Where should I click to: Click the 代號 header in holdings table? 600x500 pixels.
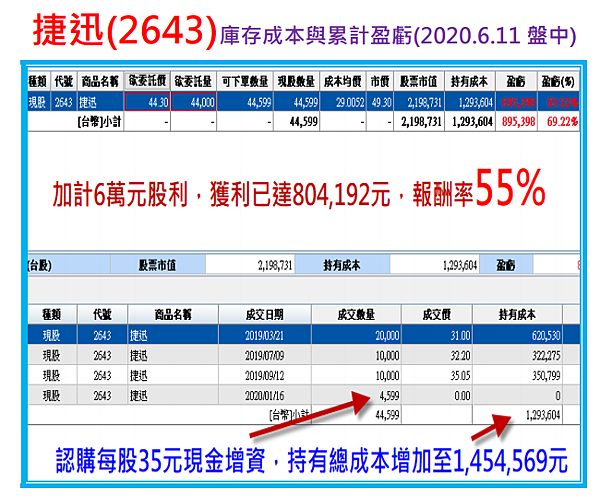tap(63, 81)
